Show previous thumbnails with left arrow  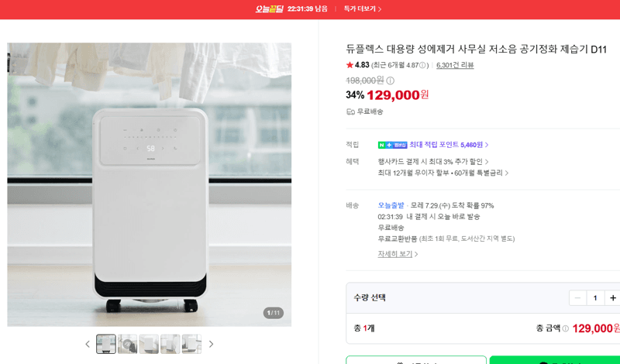88,344
